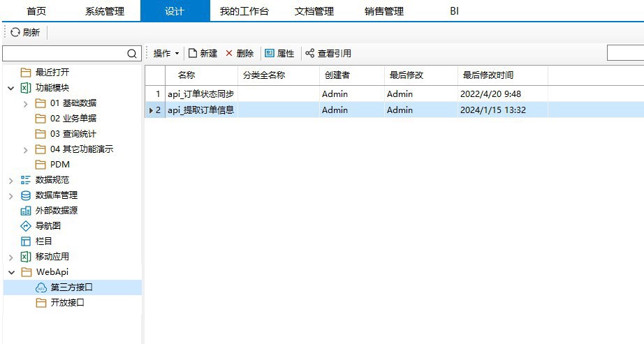Select the api_订单状态同步 row
Image resolution: width=644 pixels, height=344 pixels.
[x=201, y=94]
